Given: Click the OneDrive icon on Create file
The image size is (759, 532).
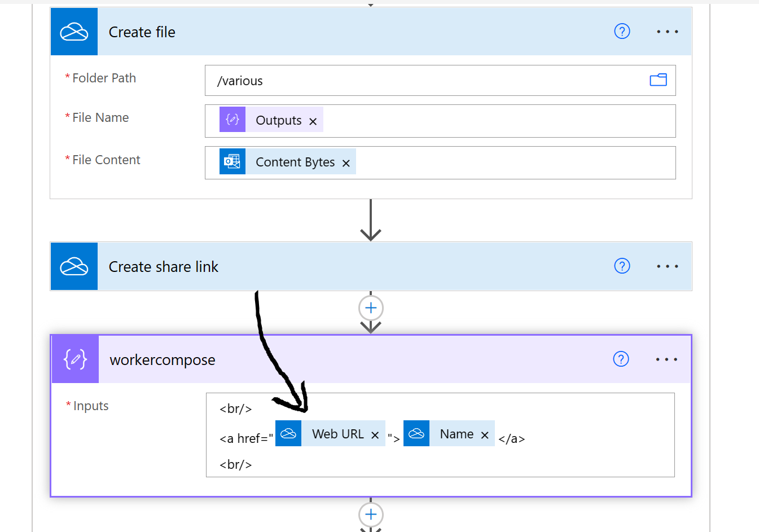Looking at the screenshot, I should pyautogui.click(x=74, y=32).
